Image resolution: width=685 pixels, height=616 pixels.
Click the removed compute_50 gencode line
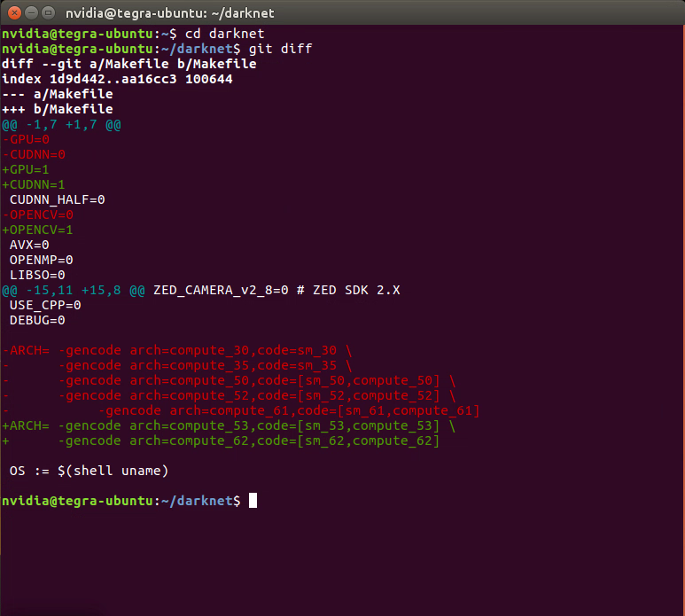coord(229,380)
